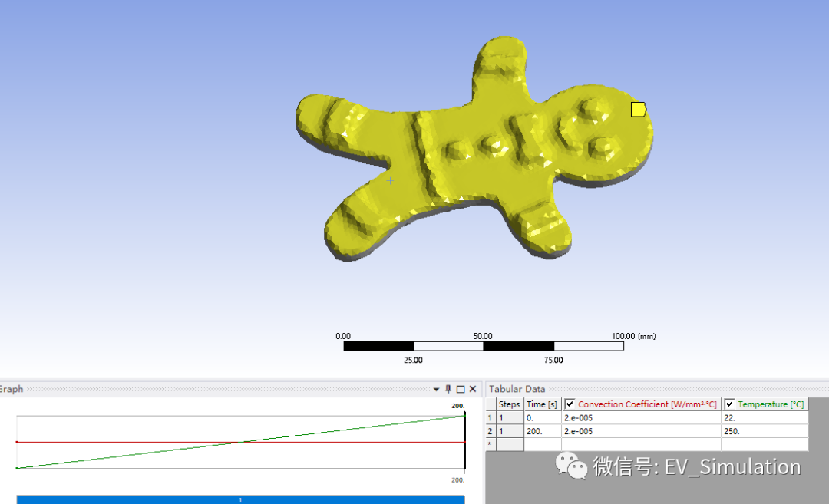Viewport: 829px width, 504px height.
Task: Edit the row 2 convection coefficient 2.e-005
Action: pos(641,431)
